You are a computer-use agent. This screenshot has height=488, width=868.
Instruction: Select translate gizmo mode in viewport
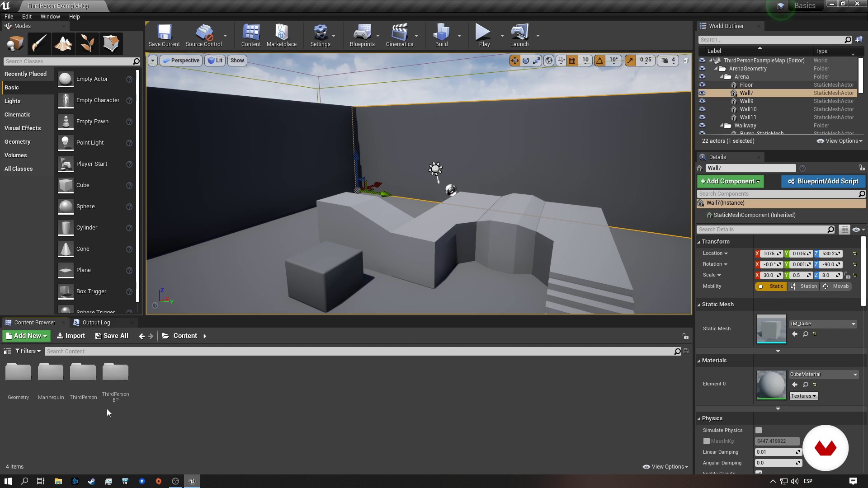click(x=515, y=61)
